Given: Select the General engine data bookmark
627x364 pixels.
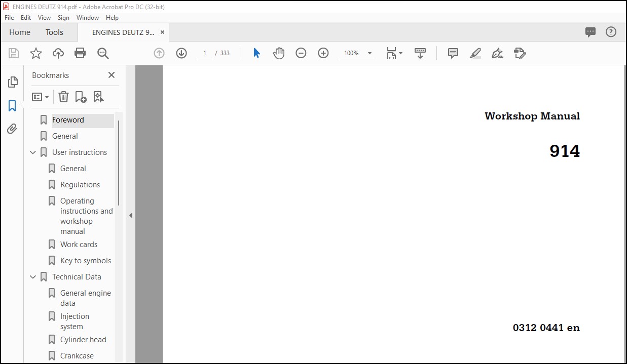Looking at the screenshot, I should 85,298.
